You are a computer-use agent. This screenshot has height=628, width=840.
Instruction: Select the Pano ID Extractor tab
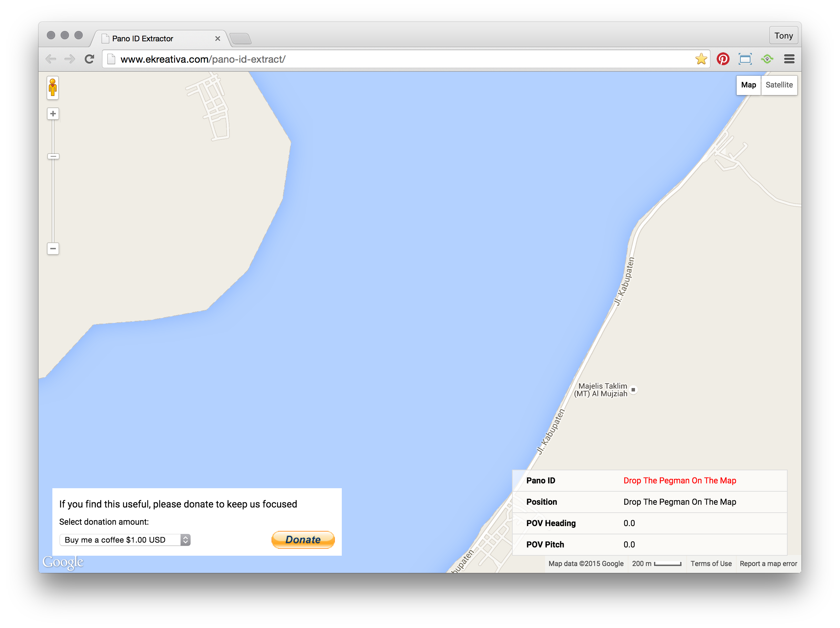coord(160,38)
